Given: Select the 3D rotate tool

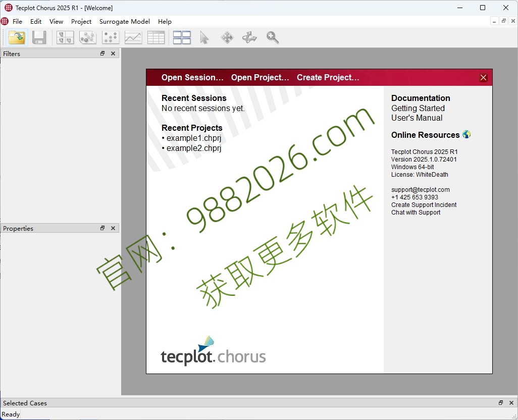Looking at the screenshot, I should point(249,37).
